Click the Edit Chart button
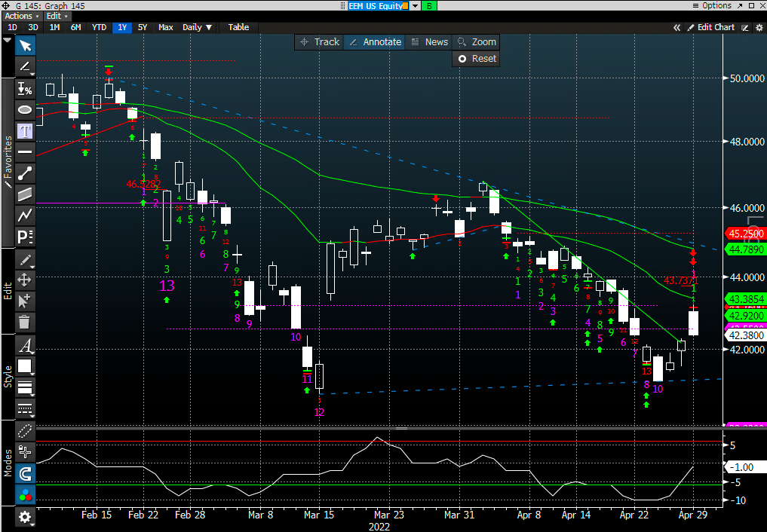The image size is (767, 532). pyautogui.click(x=710, y=27)
